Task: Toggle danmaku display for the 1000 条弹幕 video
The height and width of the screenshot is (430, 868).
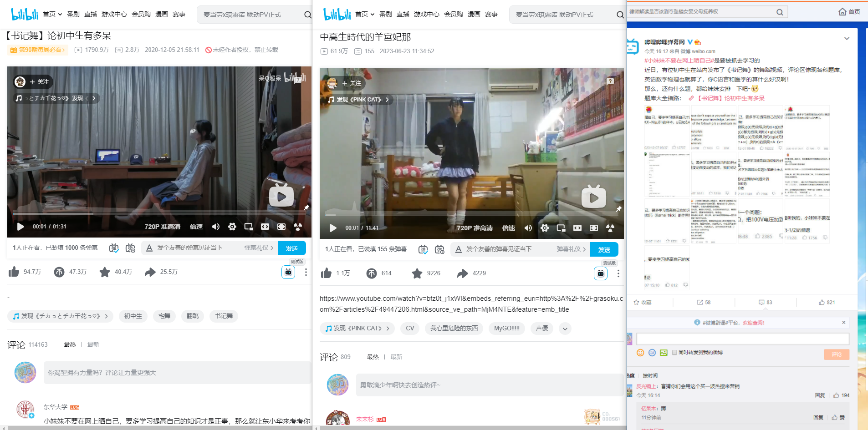Action: point(114,248)
